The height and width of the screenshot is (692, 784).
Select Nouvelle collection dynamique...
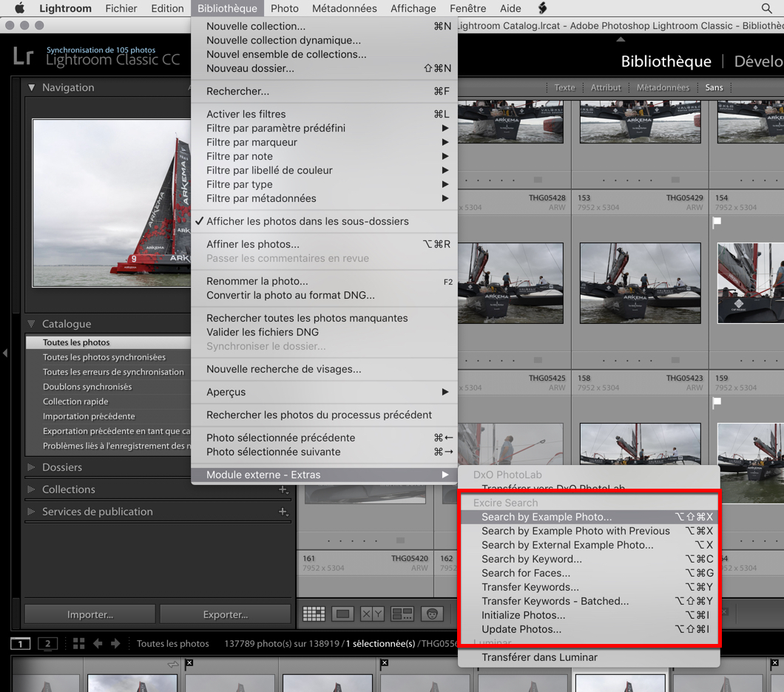[324, 41]
